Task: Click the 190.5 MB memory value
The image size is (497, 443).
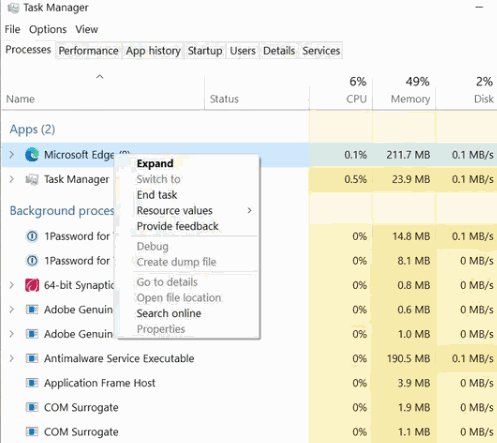Action: point(408,359)
